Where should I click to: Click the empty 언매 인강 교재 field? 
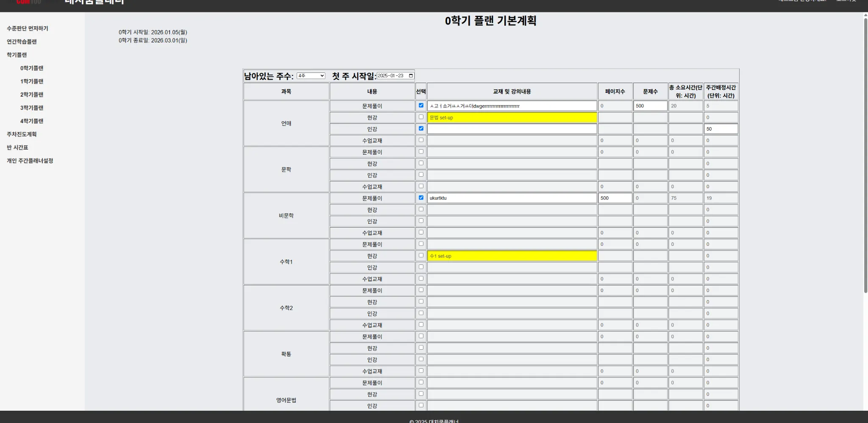tap(512, 129)
